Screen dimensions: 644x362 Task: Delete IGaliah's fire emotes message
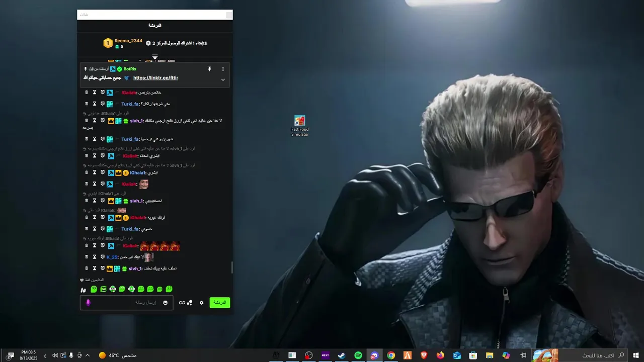click(87, 246)
